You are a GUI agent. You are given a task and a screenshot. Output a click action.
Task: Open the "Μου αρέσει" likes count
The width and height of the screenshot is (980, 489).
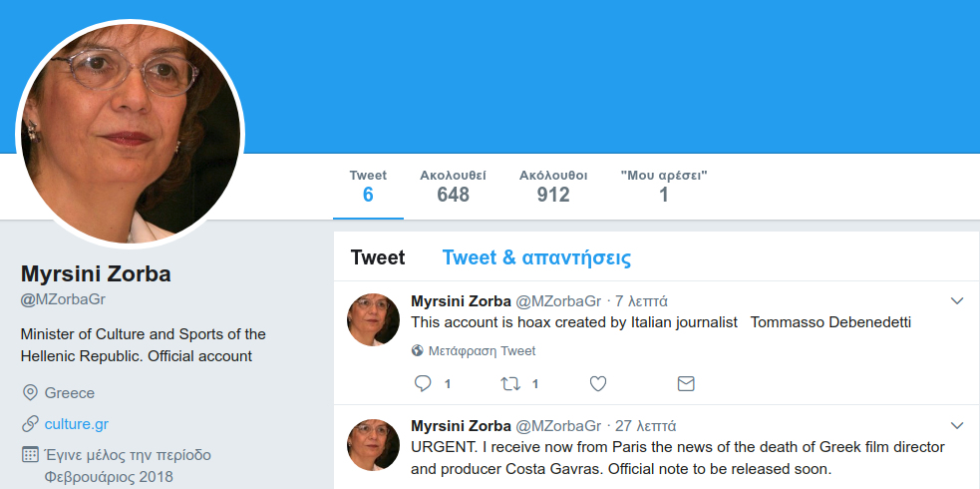[x=664, y=186]
